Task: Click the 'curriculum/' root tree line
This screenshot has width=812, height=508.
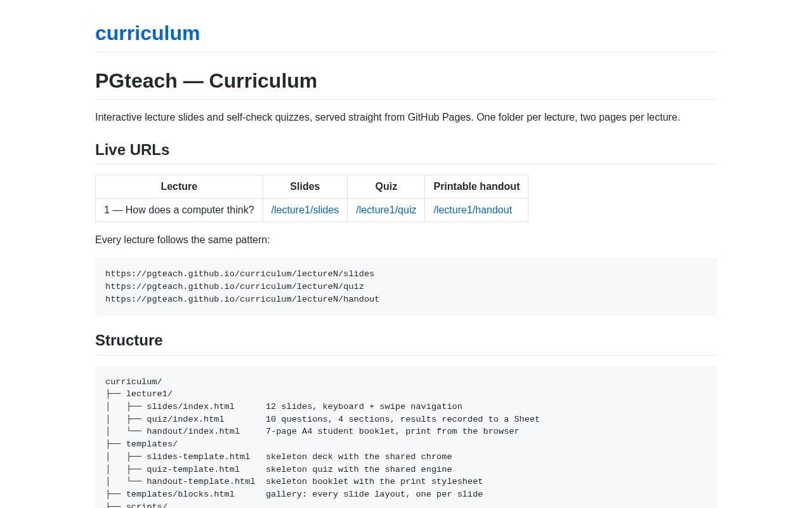Action: point(134,382)
